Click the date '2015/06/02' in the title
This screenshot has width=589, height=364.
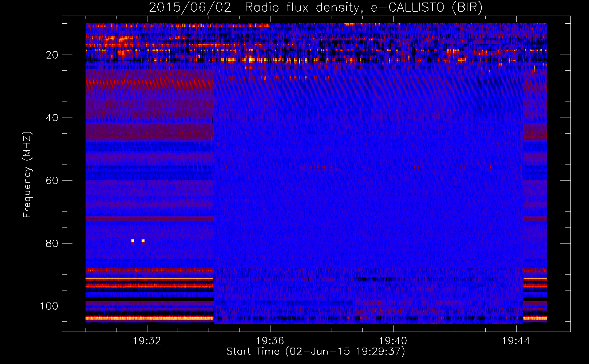click(190, 8)
